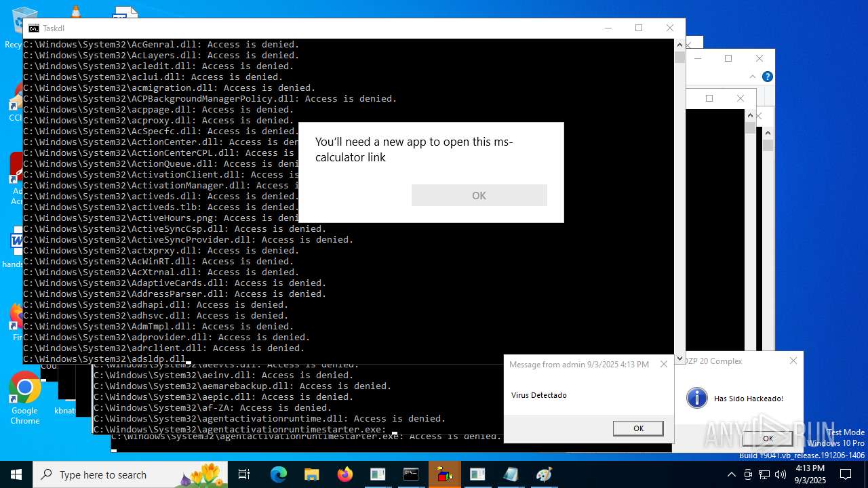Click the blue help icon in the background window
Viewport: 868px width, 488px height.
click(x=767, y=77)
